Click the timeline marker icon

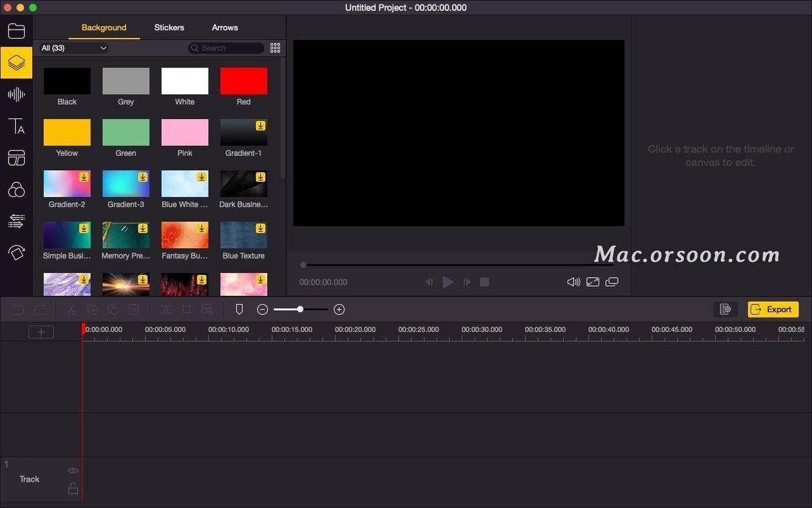pyautogui.click(x=239, y=309)
